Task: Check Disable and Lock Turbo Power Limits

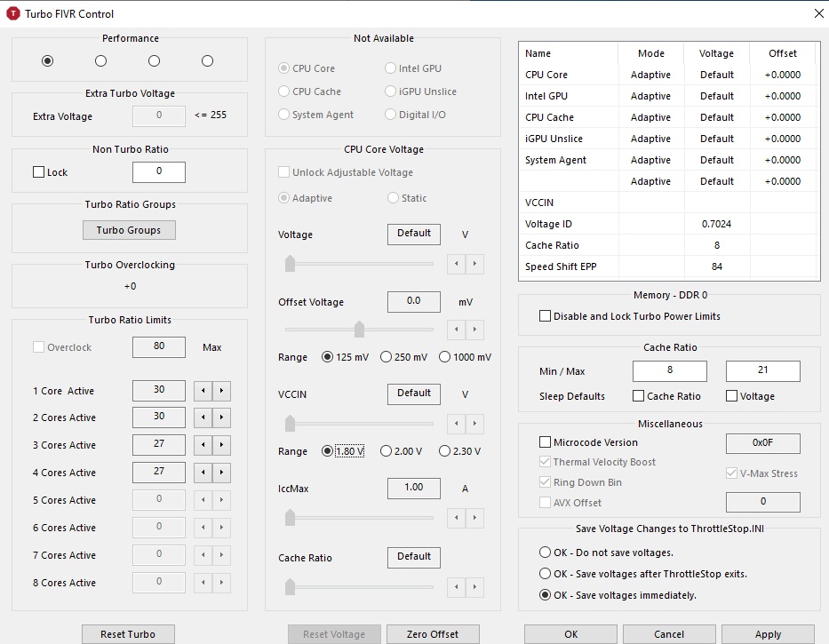Action: tap(546, 316)
